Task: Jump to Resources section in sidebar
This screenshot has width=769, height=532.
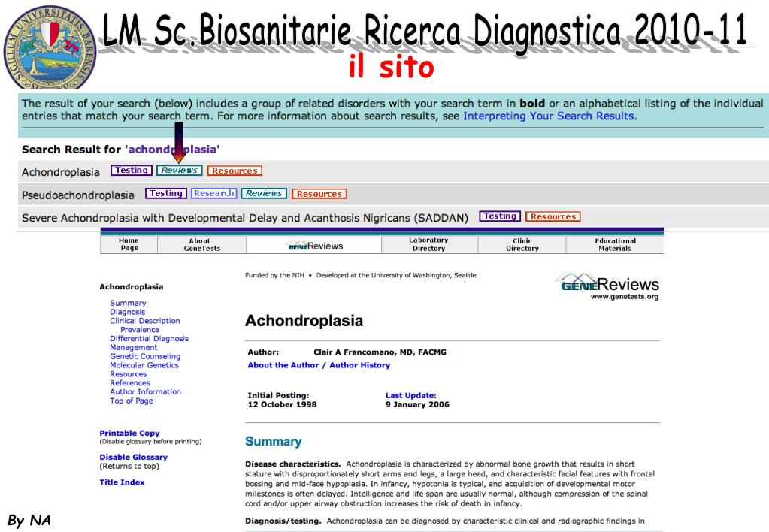Action: point(128,374)
